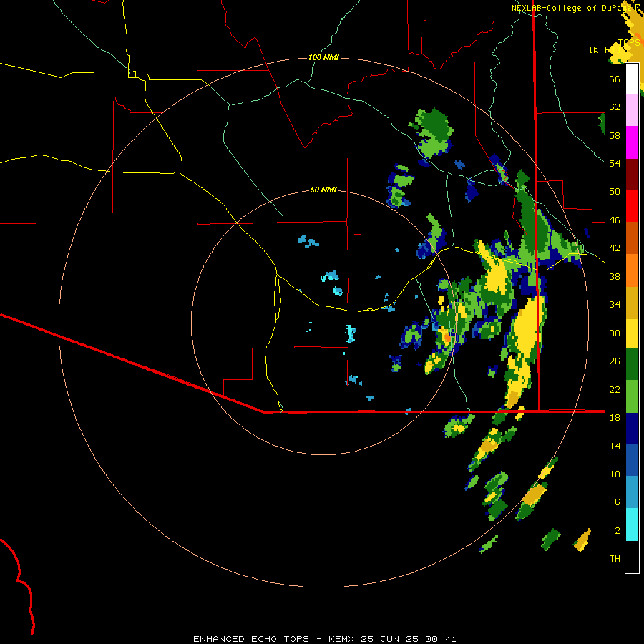Click the legend value '26'
Image resolution: width=644 pixels, height=644 pixels.
click(615, 361)
